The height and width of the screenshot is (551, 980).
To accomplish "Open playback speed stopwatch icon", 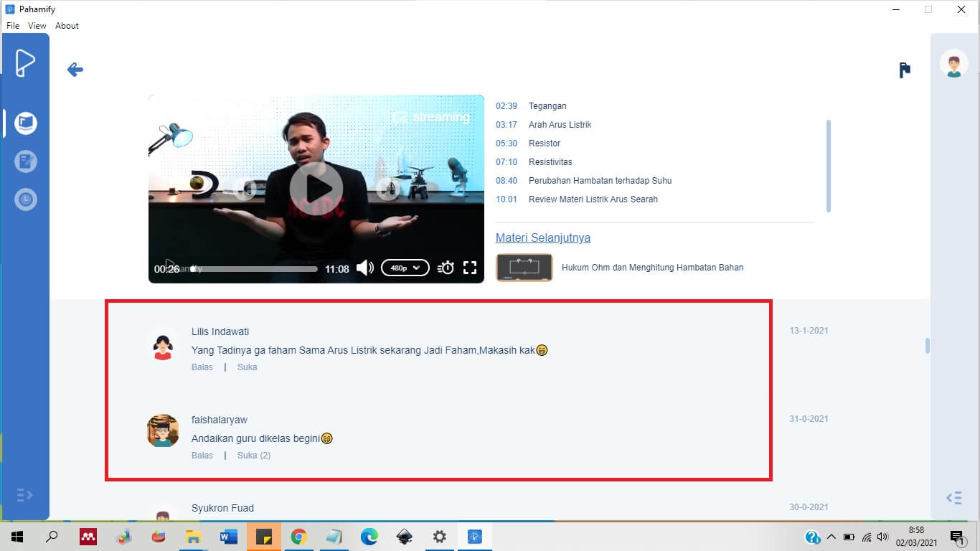I will point(446,268).
